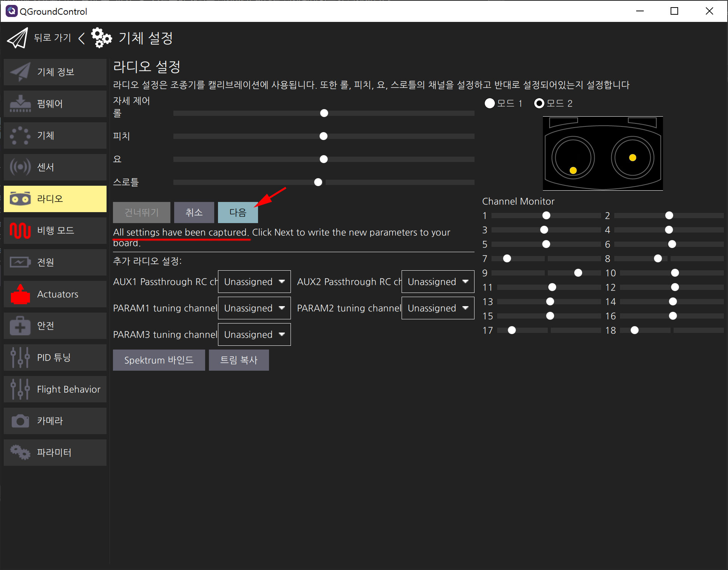Viewport: 728px width, 570px height.
Task: Click the vehicle setup gears icon
Action: (101, 38)
